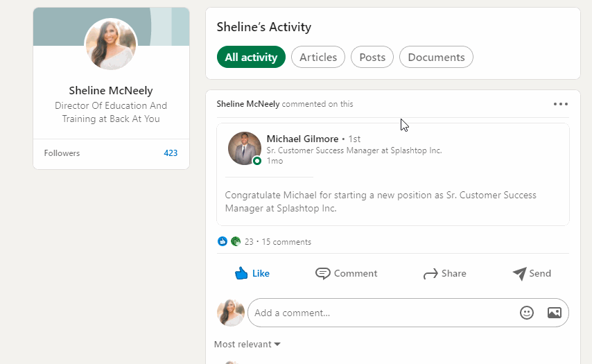Image resolution: width=592 pixels, height=364 pixels.
Task: Switch to the Posts filter
Action: pyautogui.click(x=372, y=57)
